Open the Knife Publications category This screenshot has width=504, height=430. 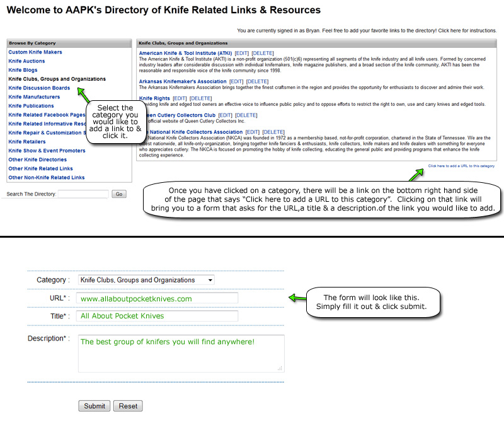31,106
